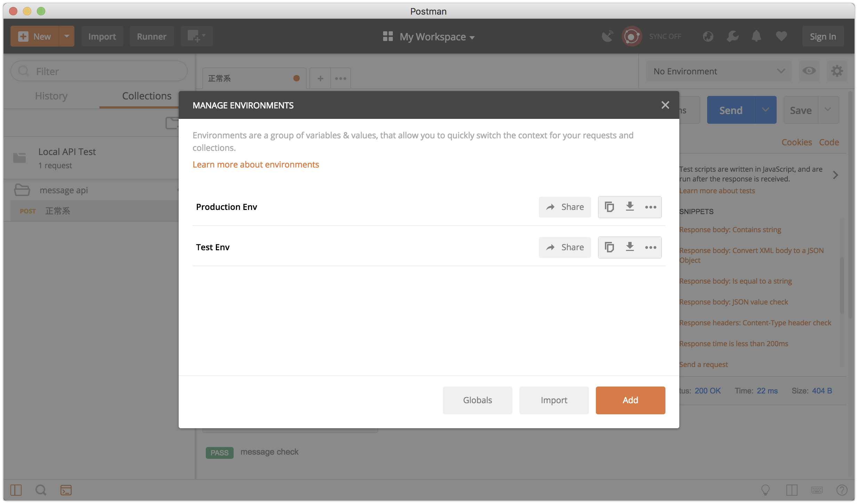
Task: Open Learn more about tests link
Action: [x=717, y=190]
